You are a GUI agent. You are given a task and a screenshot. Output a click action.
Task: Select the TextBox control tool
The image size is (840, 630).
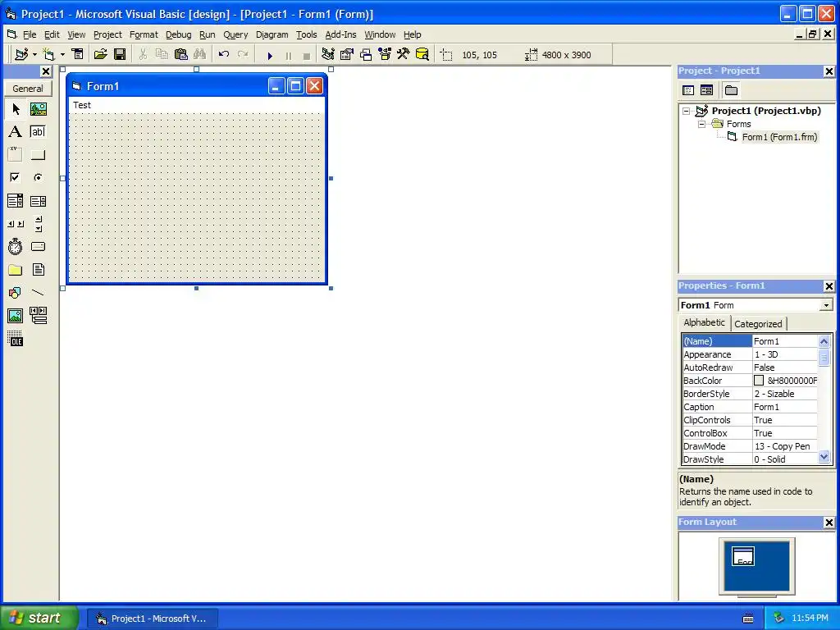38,132
